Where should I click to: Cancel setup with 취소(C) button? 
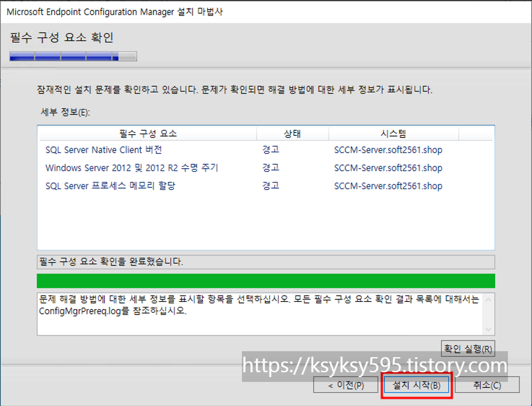tap(487, 385)
